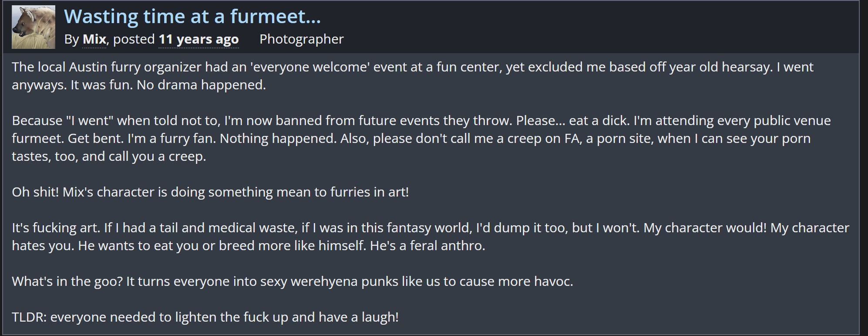The width and height of the screenshot is (868, 336).
Task: Click the word 'posted' in the byline
Action: click(x=134, y=39)
